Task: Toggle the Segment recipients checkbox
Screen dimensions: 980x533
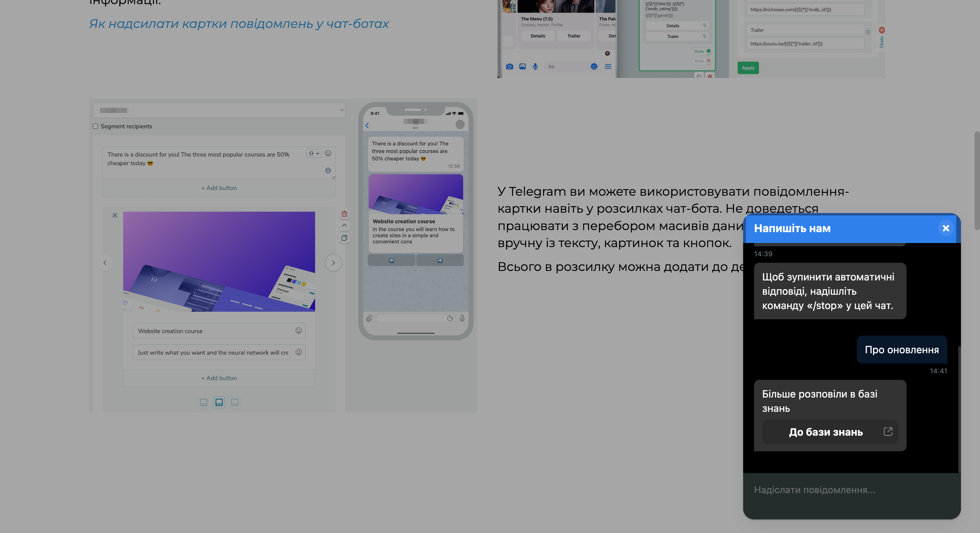Action: coord(96,126)
